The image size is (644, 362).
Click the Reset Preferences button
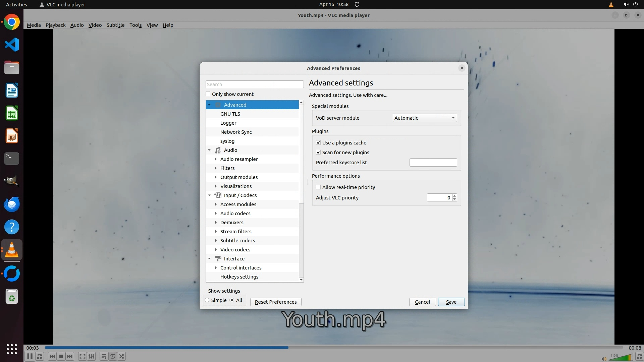click(x=276, y=302)
